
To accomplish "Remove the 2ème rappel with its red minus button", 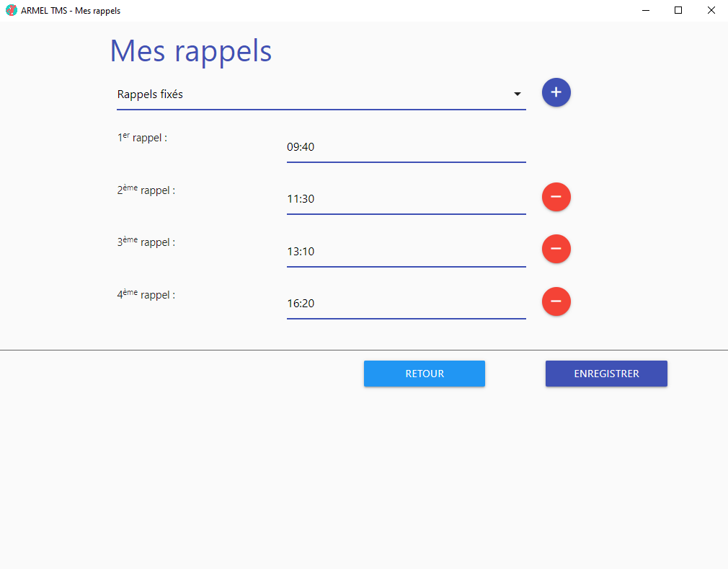I will pos(556,197).
